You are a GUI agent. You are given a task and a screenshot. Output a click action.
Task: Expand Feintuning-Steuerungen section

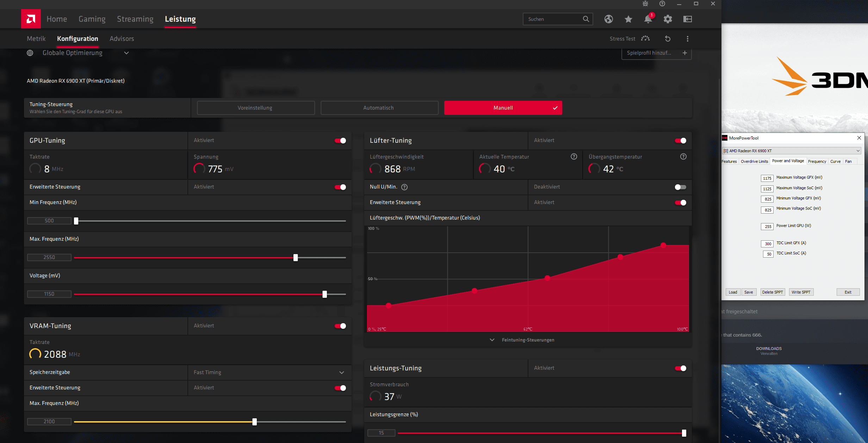[523, 340]
